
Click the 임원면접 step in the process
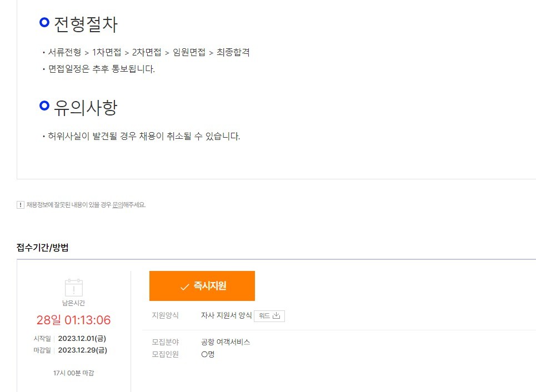click(x=189, y=52)
